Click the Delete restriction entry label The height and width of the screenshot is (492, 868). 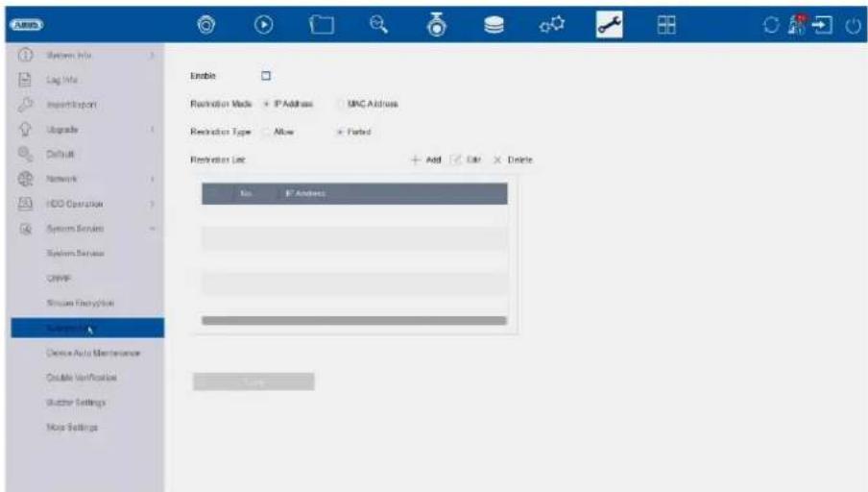[519, 160]
